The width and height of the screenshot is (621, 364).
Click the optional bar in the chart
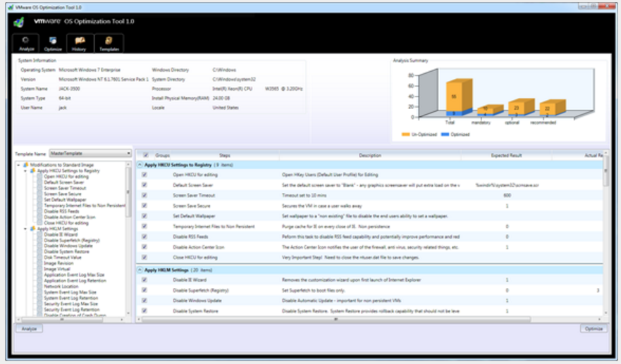coord(521,107)
